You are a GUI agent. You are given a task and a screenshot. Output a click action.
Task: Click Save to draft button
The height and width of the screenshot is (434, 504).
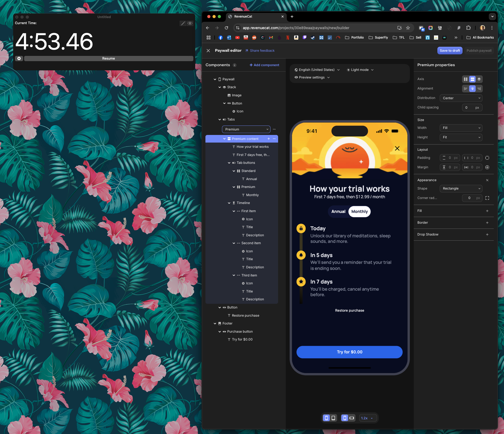click(x=450, y=51)
